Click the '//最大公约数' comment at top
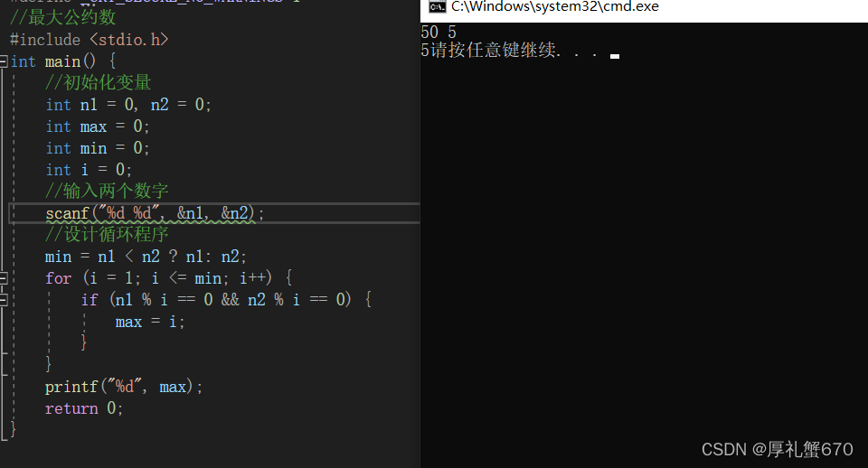The width and height of the screenshot is (868, 468). (x=62, y=18)
